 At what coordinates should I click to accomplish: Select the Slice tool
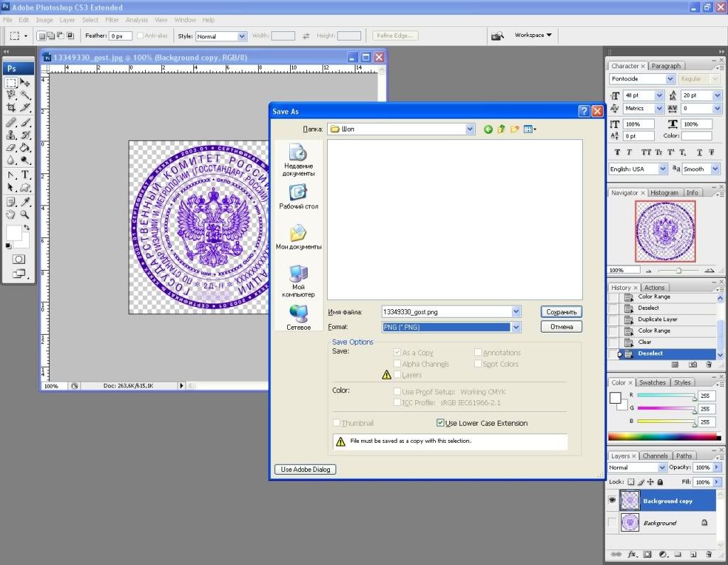point(25,108)
